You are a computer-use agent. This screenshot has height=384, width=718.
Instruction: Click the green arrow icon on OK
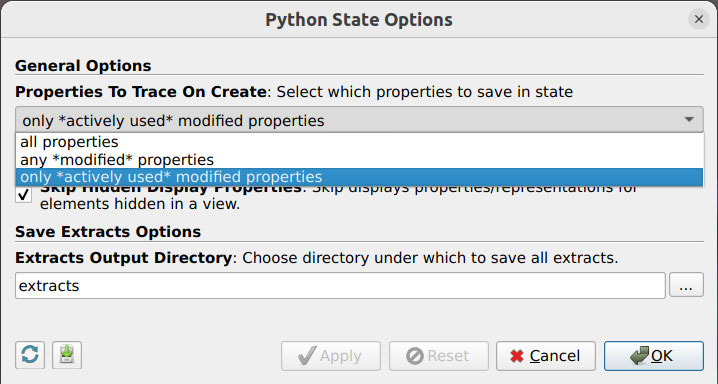click(639, 355)
